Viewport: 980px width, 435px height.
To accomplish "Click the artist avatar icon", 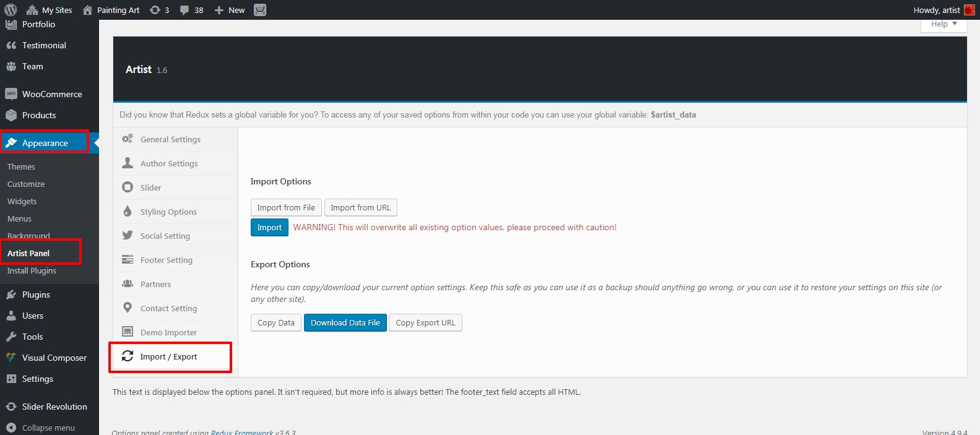I will [969, 10].
